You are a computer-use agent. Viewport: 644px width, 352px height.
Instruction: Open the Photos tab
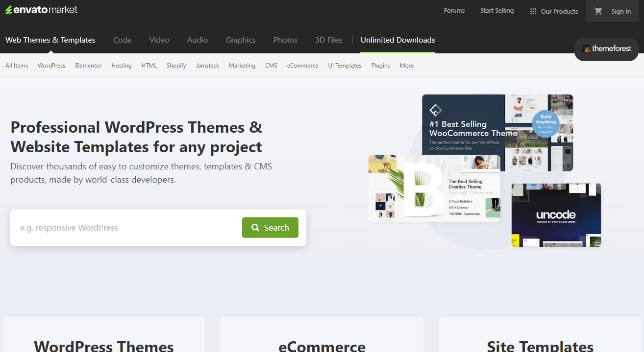click(x=286, y=40)
